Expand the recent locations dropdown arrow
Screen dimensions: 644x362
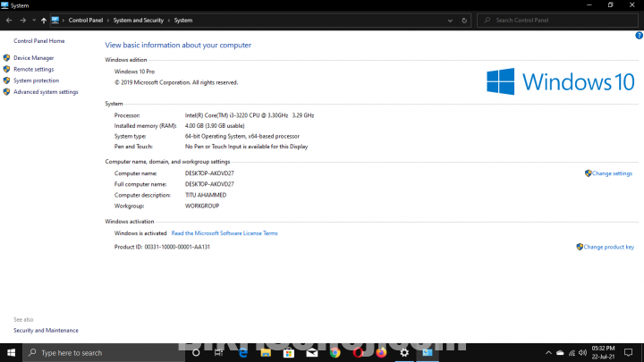pyautogui.click(x=33, y=20)
